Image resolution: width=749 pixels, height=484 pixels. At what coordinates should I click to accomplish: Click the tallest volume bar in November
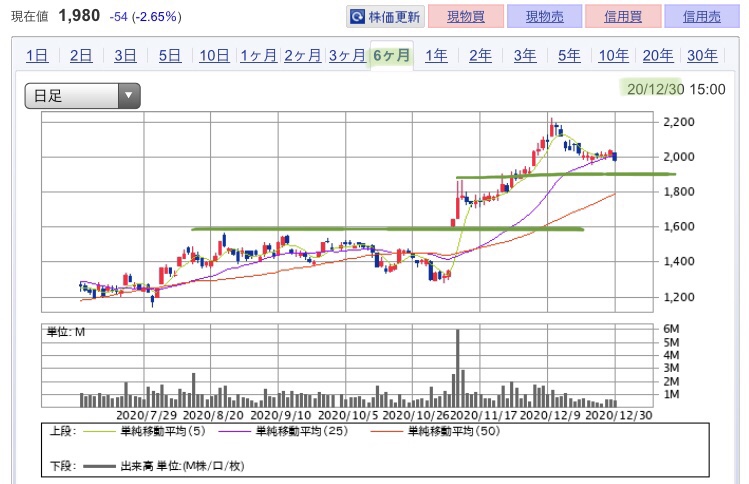pyautogui.click(x=458, y=368)
